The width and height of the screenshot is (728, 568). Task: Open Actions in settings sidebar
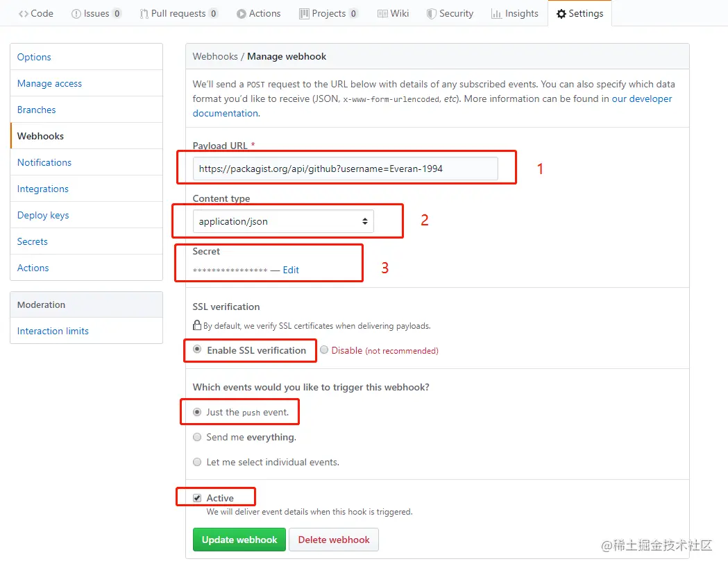pos(86,268)
